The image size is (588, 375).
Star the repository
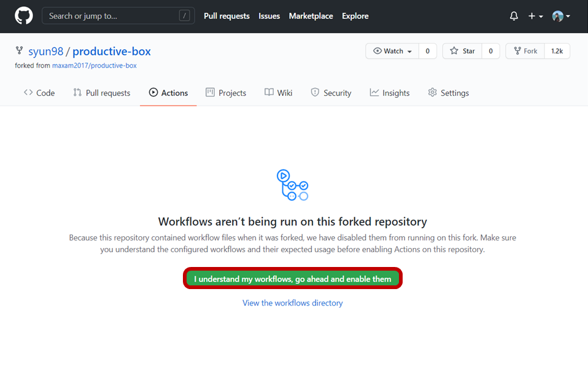pyautogui.click(x=462, y=51)
